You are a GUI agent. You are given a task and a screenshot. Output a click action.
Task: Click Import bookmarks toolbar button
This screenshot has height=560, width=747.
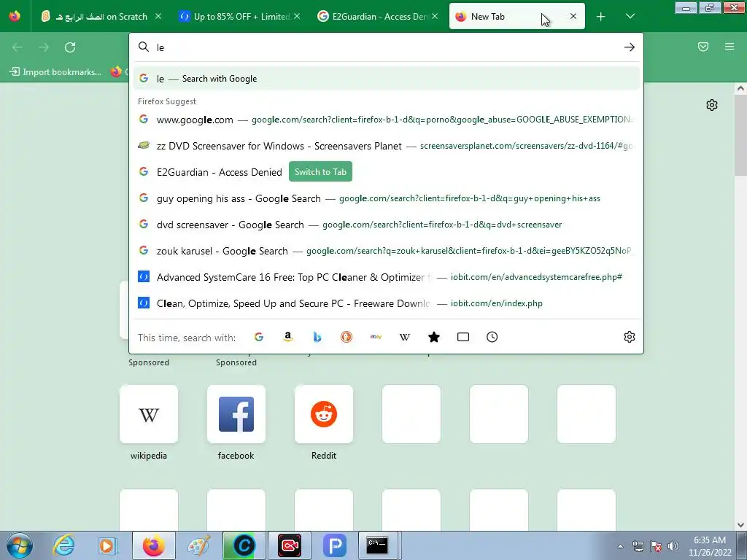[x=55, y=72]
